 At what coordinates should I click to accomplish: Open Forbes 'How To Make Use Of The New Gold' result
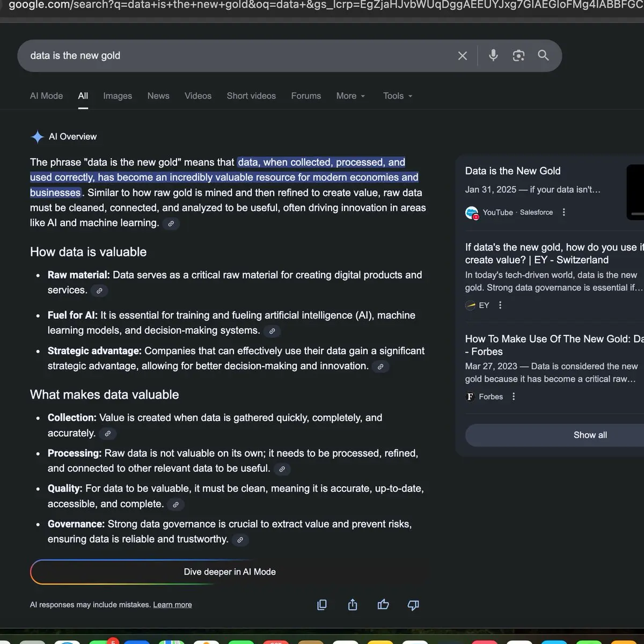point(554,345)
